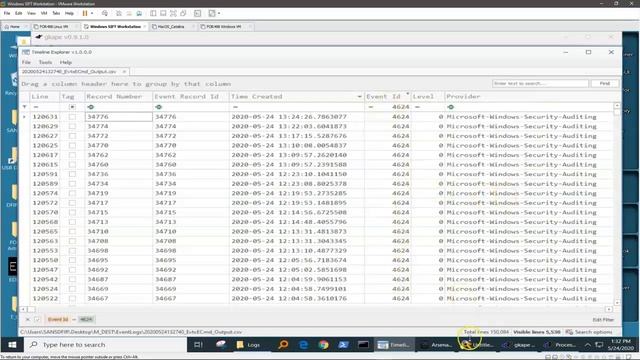Check the Tag box for line 120574
This screenshot has height=360, width=640.
click(72, 193)
